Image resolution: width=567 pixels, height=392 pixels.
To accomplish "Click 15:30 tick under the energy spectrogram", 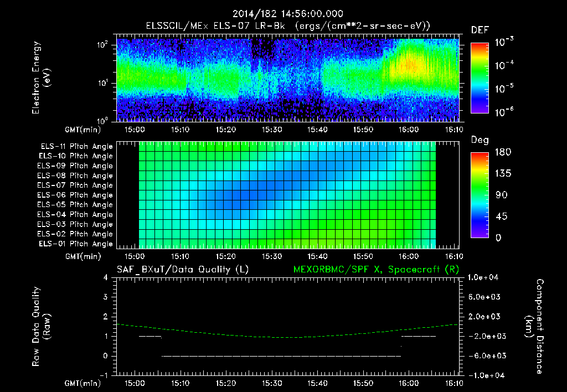I will 271,130.
